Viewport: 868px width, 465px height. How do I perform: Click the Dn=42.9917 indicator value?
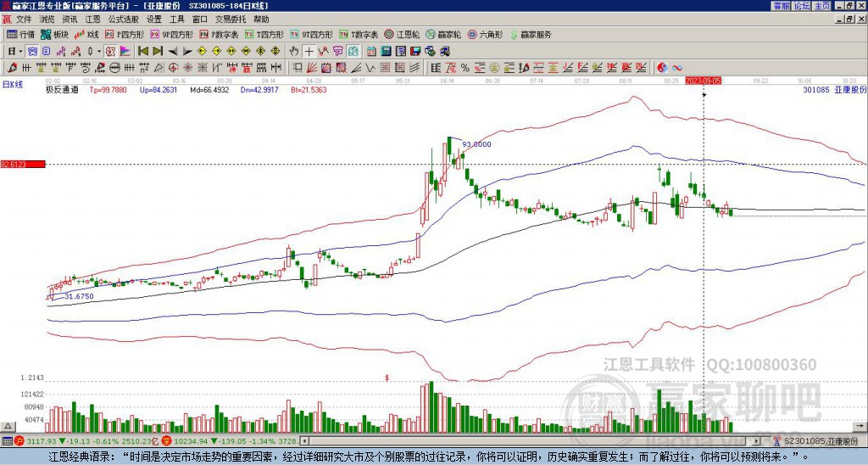[259, 89]
